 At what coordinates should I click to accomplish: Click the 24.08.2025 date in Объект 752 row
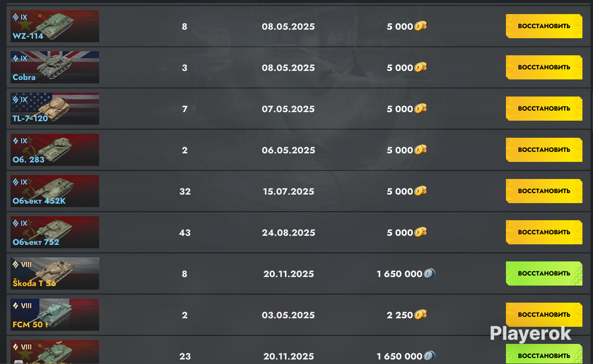tap(288, 233)
